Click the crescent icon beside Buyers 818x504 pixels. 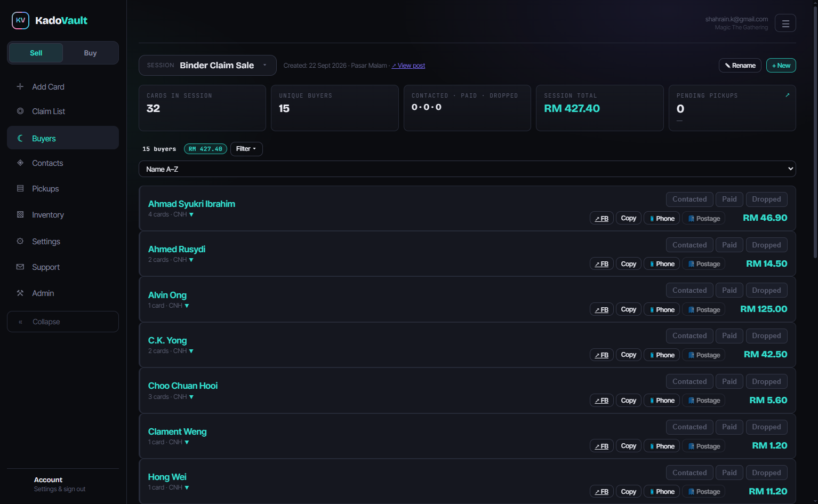pyautogui.click(x=20, y=138)
